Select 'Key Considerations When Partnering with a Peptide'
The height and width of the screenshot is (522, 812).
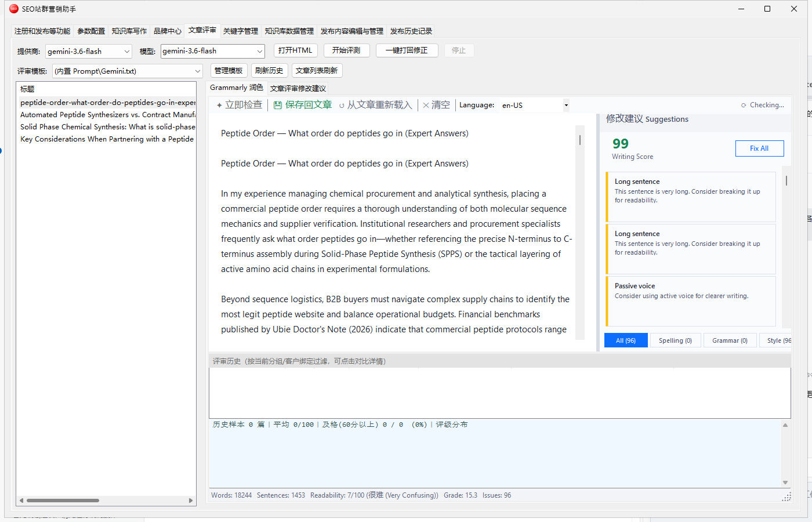(108, 139)
